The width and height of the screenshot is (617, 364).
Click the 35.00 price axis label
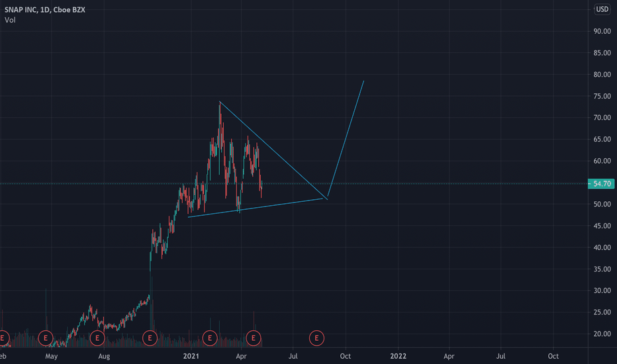coord(602,269)
